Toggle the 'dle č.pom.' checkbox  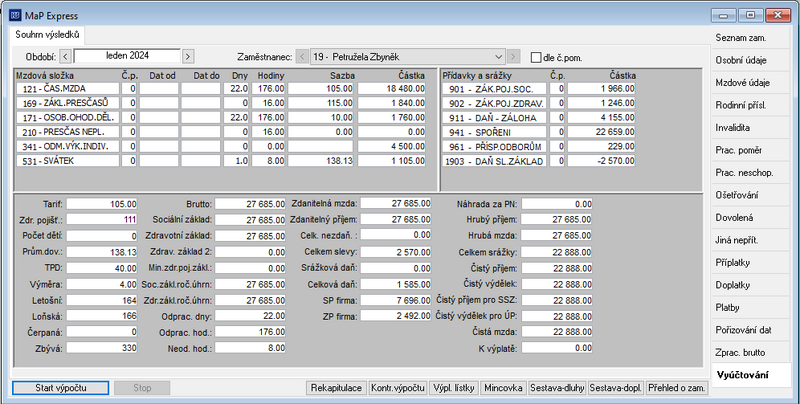pos(536,58)
